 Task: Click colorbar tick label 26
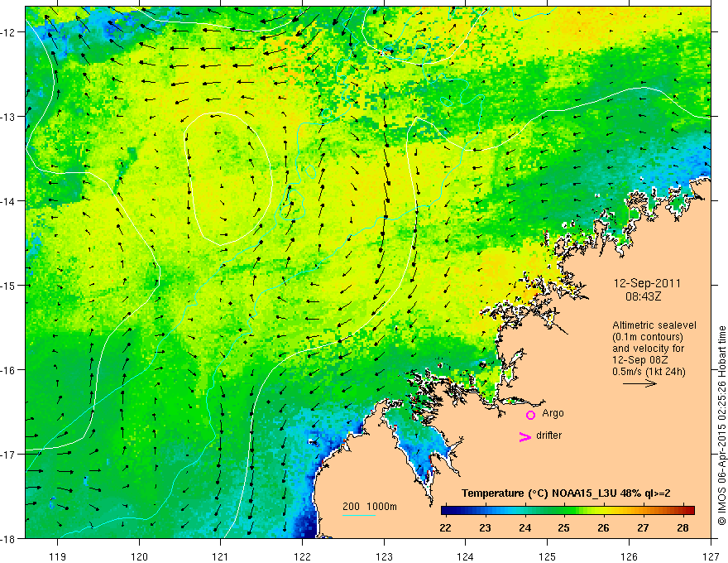(x=604, y=527)
